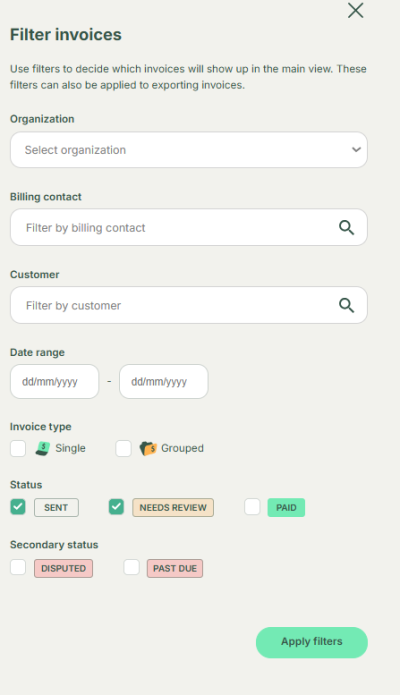Enable the Single invoice type checkbox

point(18,448)
